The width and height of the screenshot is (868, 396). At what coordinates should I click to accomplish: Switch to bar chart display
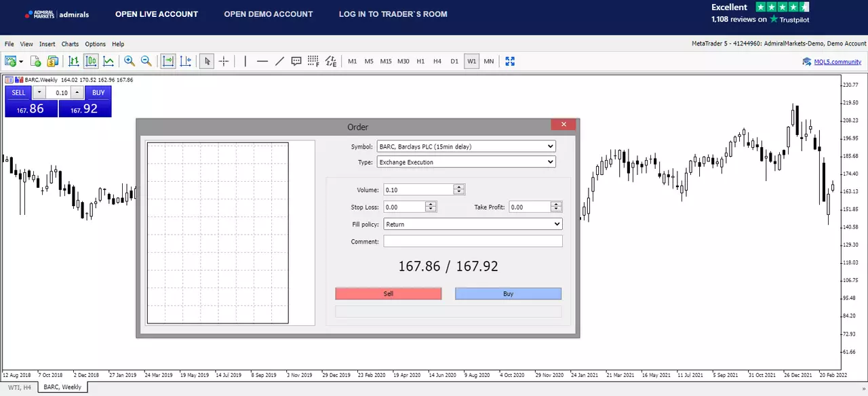(74, 61)
